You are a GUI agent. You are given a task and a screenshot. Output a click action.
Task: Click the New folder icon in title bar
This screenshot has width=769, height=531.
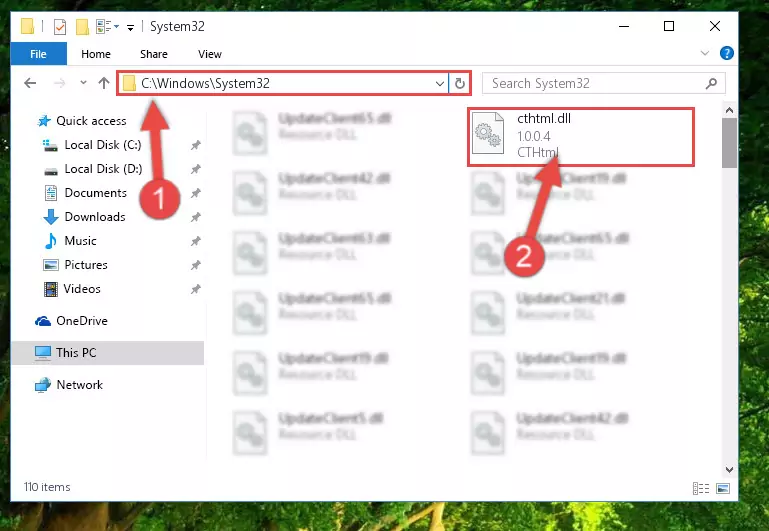82,26
